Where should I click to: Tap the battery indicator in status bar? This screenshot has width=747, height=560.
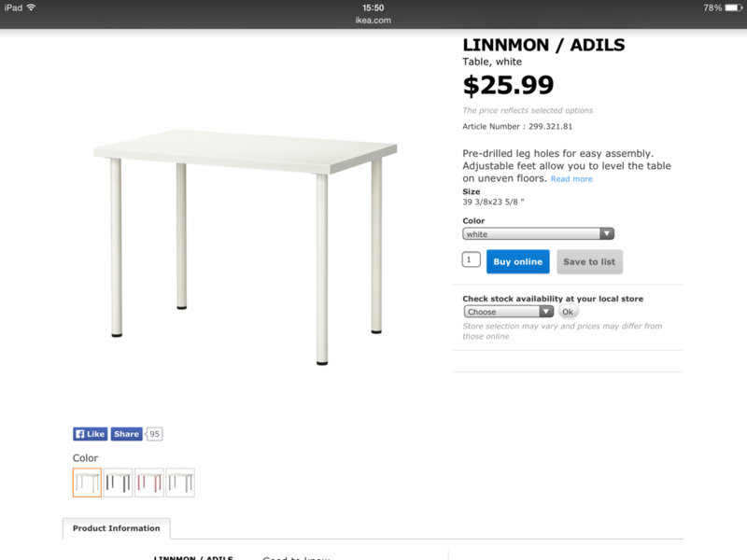(732, 7)
